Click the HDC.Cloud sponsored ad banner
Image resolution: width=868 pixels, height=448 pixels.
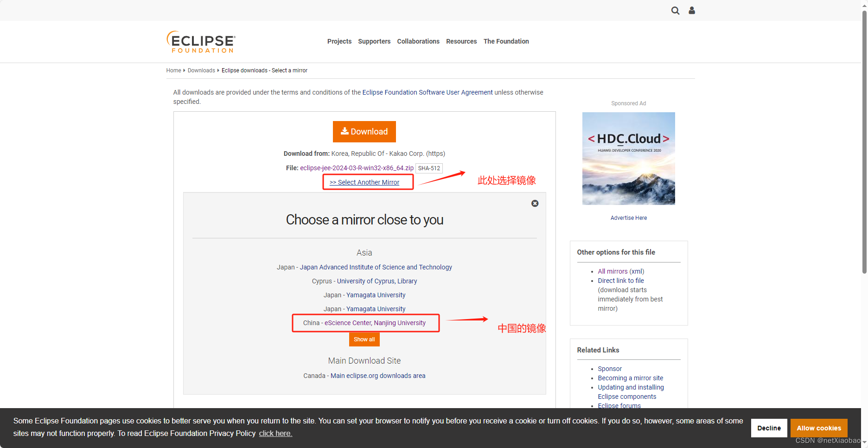coord(628,158)
